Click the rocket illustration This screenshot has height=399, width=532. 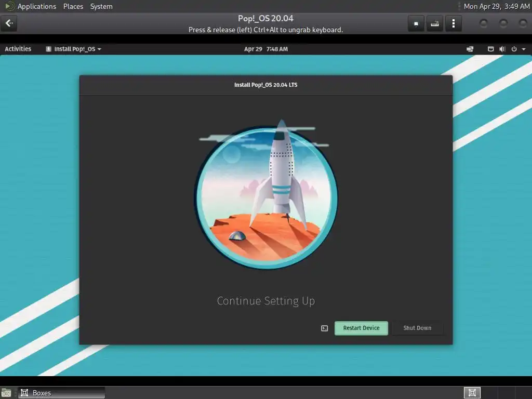[x=265, y=194]
